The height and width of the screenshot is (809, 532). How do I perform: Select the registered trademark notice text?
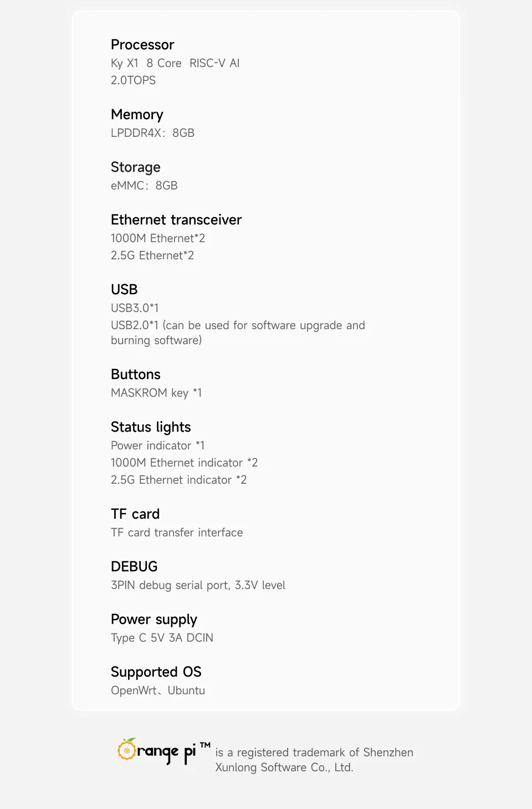(314, 760)
